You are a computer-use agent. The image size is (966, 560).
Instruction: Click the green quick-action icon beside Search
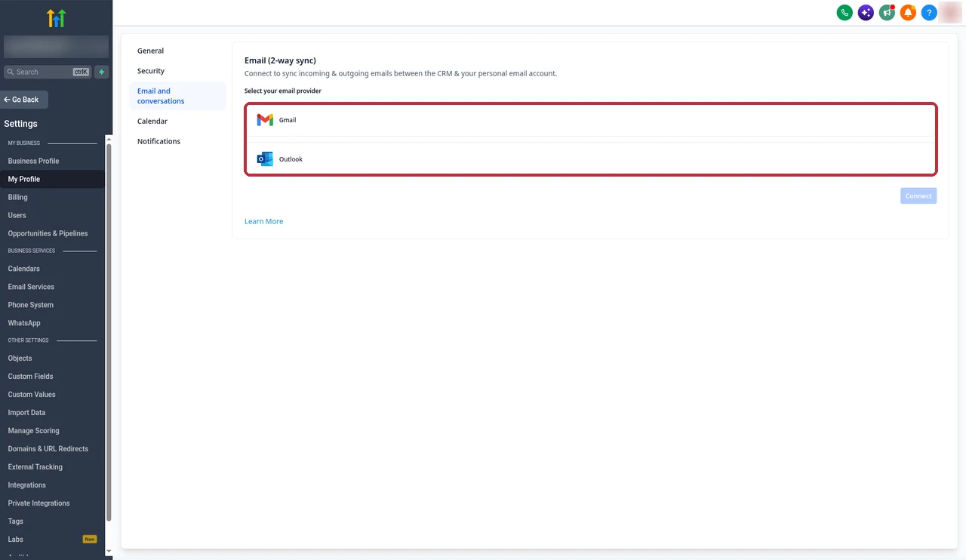point(102,72)
